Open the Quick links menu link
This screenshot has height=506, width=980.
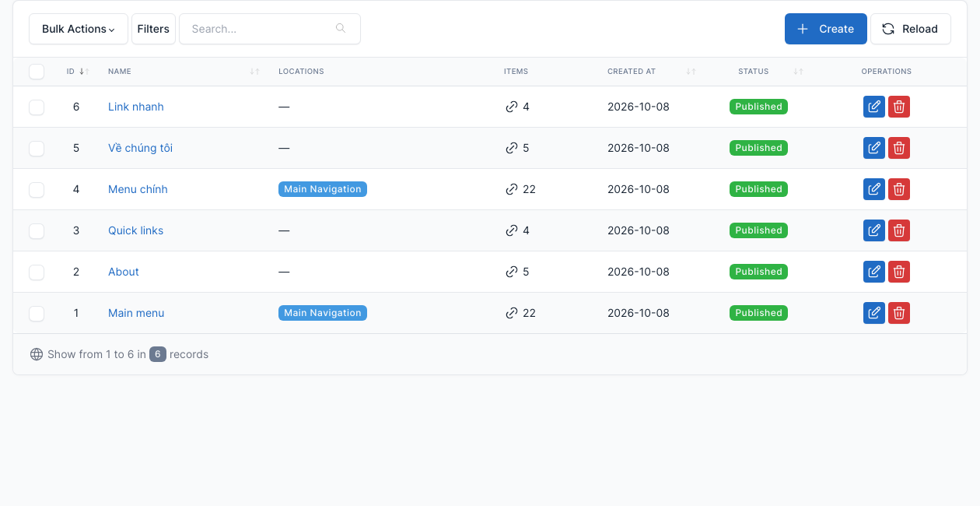tap(135, 230)
